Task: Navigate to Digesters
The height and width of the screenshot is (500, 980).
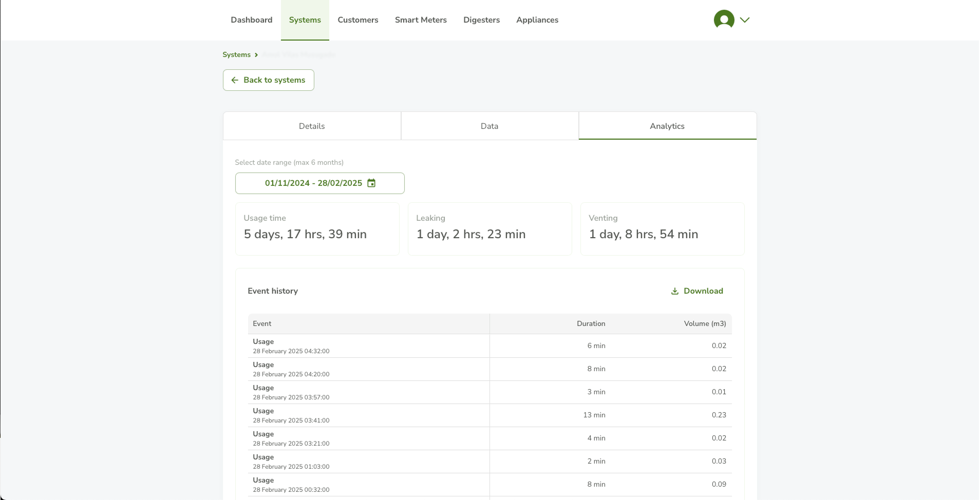Action: (x=481, y=20)
